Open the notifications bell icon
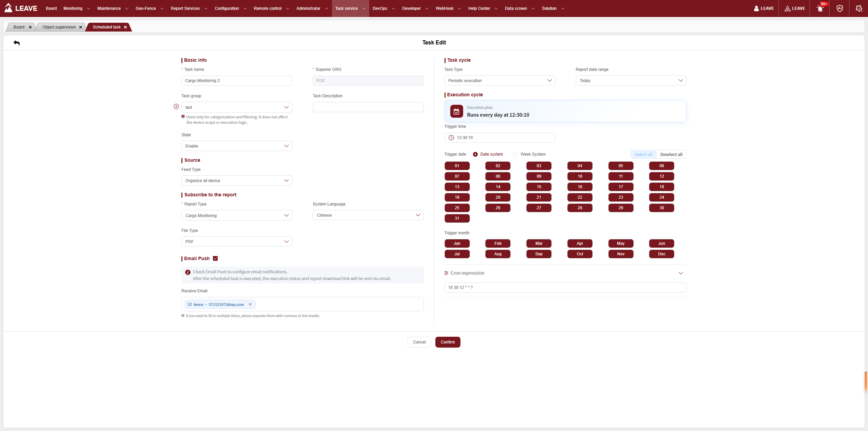This screenshot has height=431, width=868. 820,8
